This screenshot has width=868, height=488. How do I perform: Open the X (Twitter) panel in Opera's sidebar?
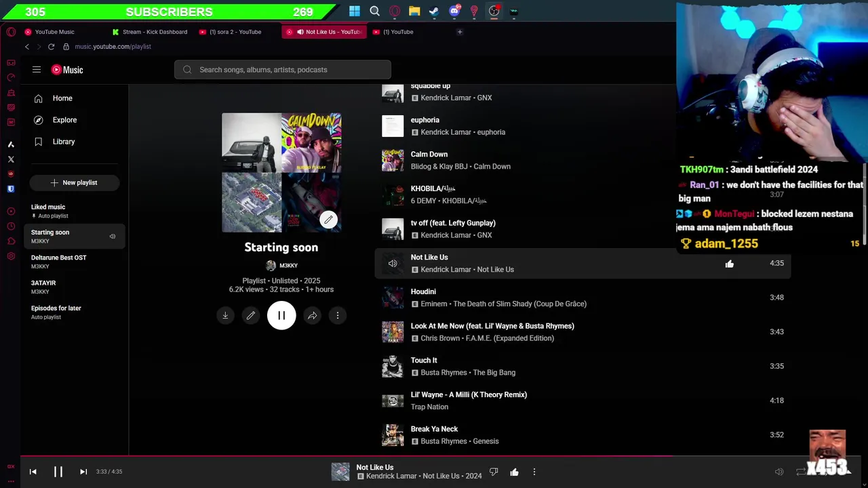[x=11, y=159]
